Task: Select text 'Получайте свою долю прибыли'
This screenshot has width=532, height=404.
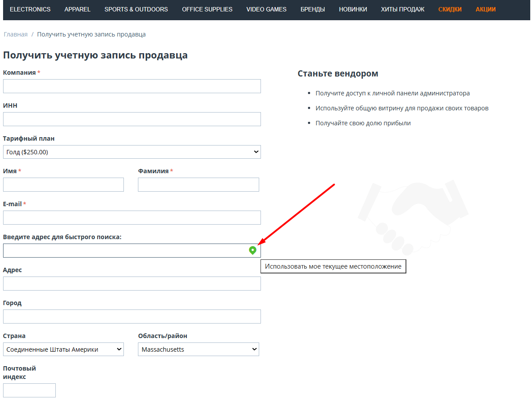Action: (x=363, y=123)
